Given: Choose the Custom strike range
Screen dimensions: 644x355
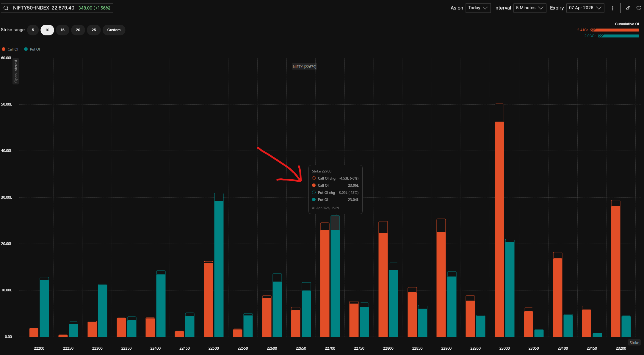Looking at the screenshot, I should coord(114,30).
